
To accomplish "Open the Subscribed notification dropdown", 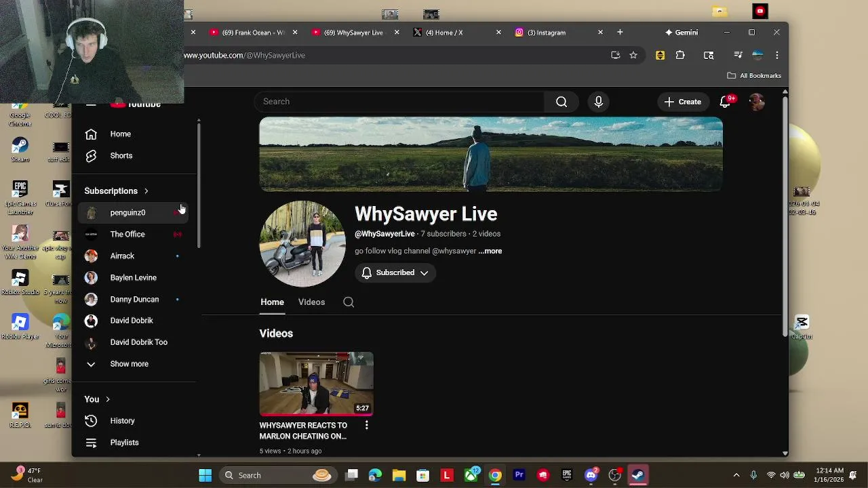I will tap(395, 272).
